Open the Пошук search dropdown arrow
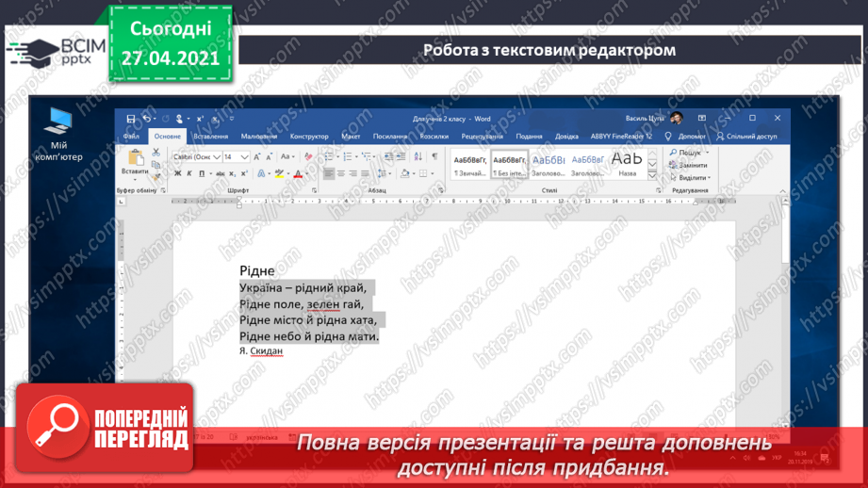This screenshot has width=868, height=488. tap(707, 153)
